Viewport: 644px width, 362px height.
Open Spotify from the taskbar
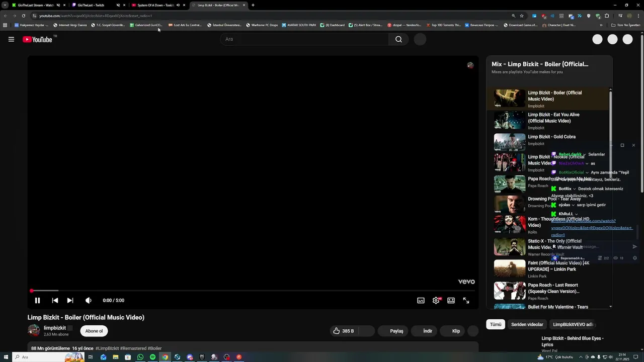click(152, 357)
